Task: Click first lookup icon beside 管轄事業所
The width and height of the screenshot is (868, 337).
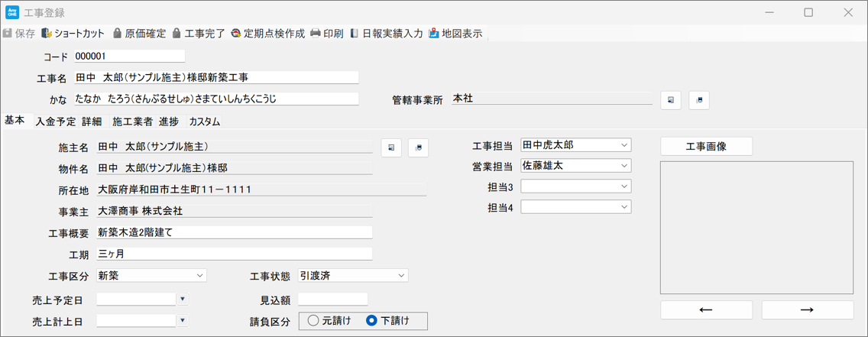Action: pyautogui.click(x=670, y=100)
